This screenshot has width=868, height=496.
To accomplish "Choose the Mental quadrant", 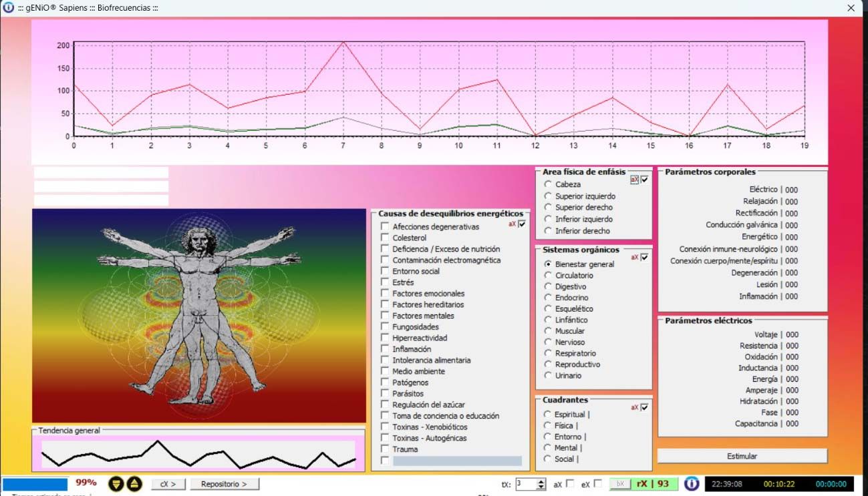I will pos(548,448).
